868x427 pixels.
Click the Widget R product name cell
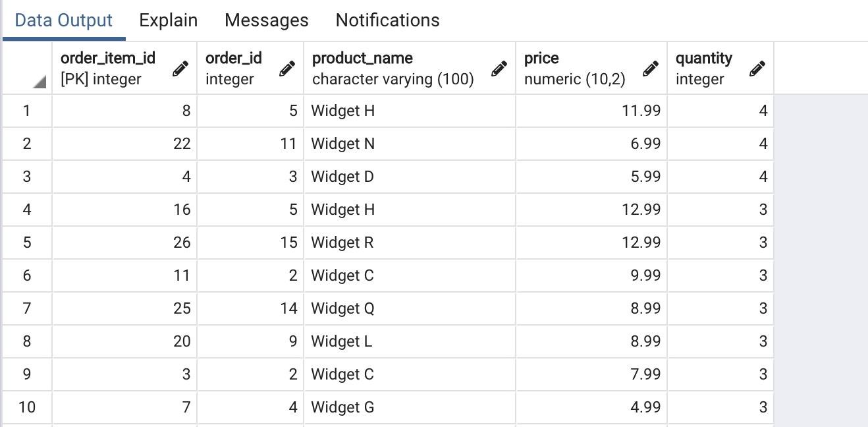click(x=409, y=242)
